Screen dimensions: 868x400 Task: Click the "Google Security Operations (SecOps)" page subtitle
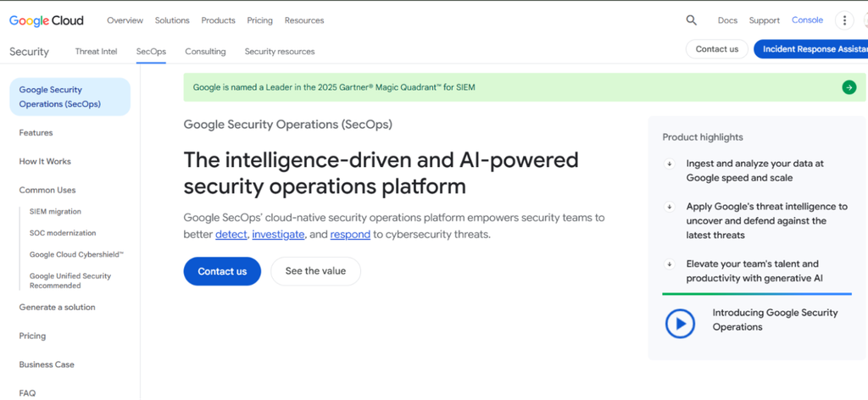(288, 125)
